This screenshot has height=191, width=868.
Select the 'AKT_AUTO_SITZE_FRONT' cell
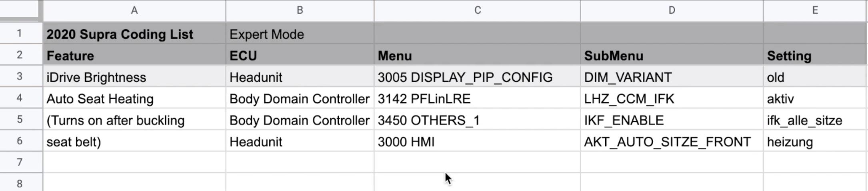[672, 141]
